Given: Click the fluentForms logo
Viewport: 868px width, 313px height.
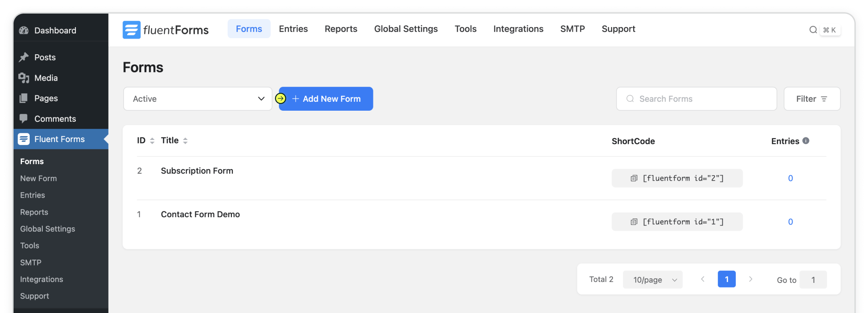Looking at the screenshot, I should tap(165, 30).
